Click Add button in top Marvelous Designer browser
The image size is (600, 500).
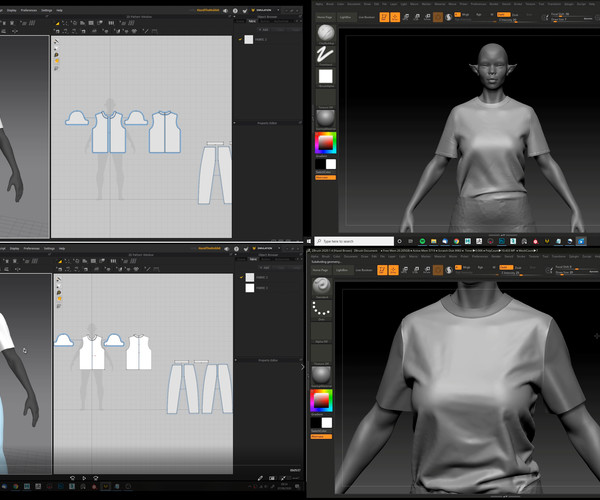point(264,29)
